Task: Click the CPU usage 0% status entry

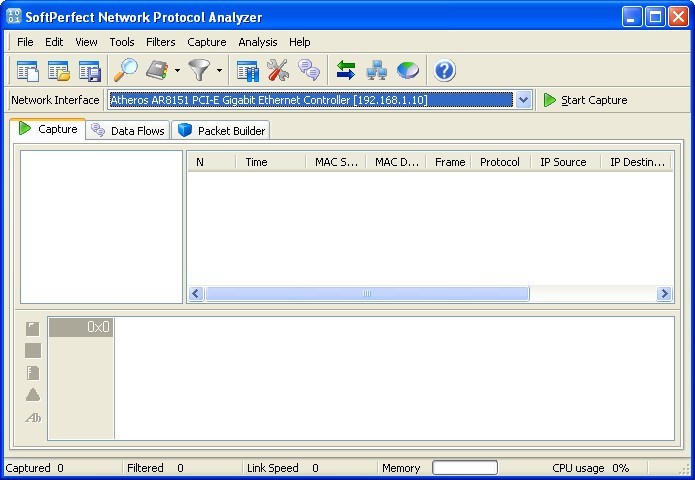Action: (590, 468)
